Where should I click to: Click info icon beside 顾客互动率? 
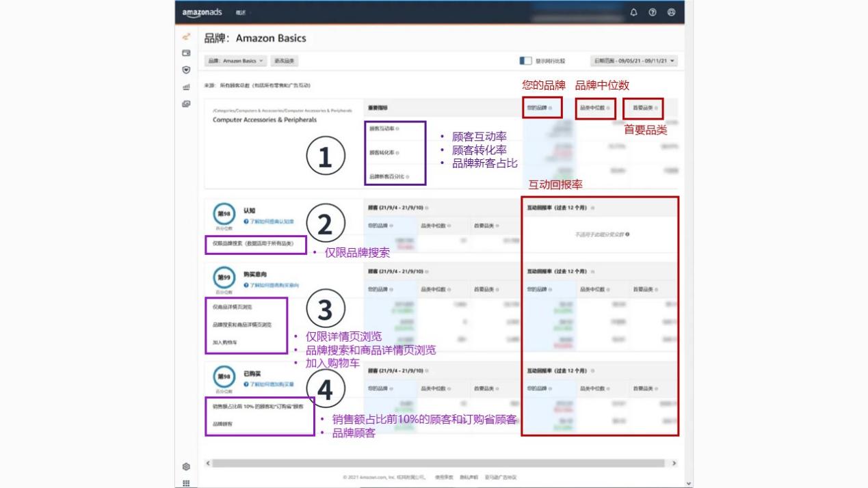(398, 128)
